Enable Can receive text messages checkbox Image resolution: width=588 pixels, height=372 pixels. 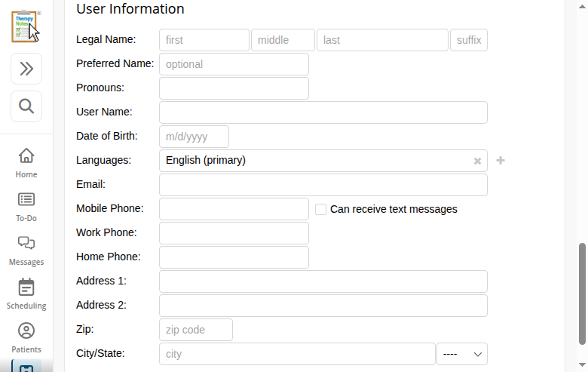pyautogui.click(x=320, y=210)
